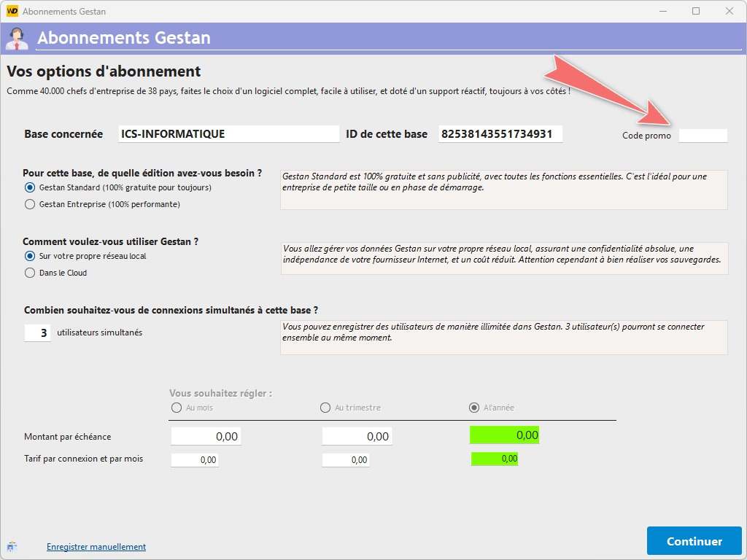Choose Au trimestre payment frequency
747x560 pixels.
point(325,408)
